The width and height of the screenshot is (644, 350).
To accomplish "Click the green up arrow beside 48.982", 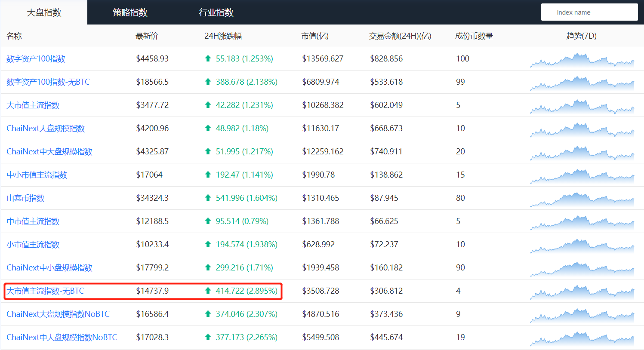I will pos(208,128).
